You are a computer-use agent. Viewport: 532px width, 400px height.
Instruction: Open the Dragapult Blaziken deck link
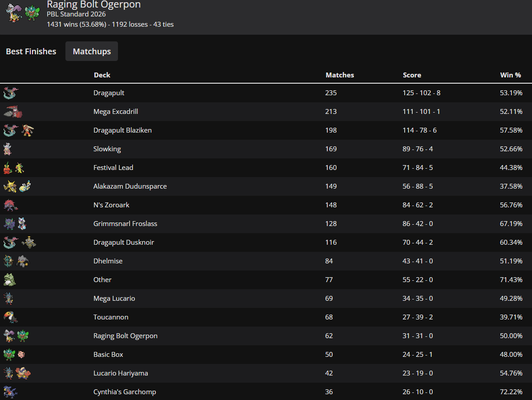122,130
